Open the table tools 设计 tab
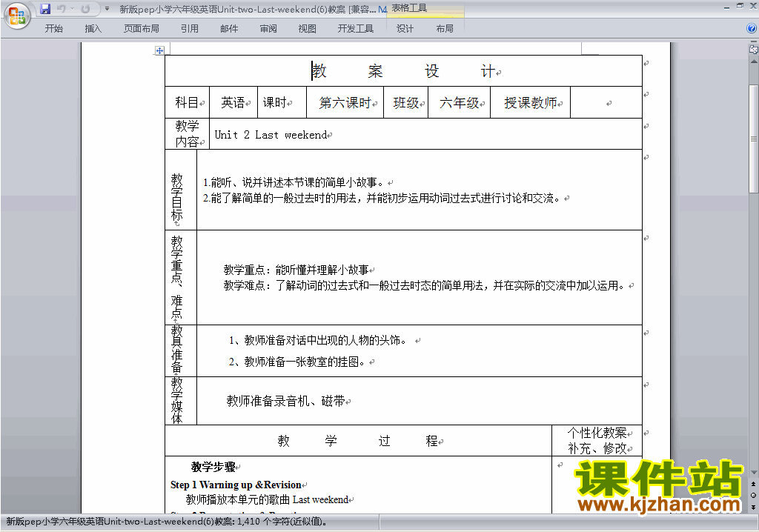The width and height of the screenshot is (759, 532). [x=405, y=29]
